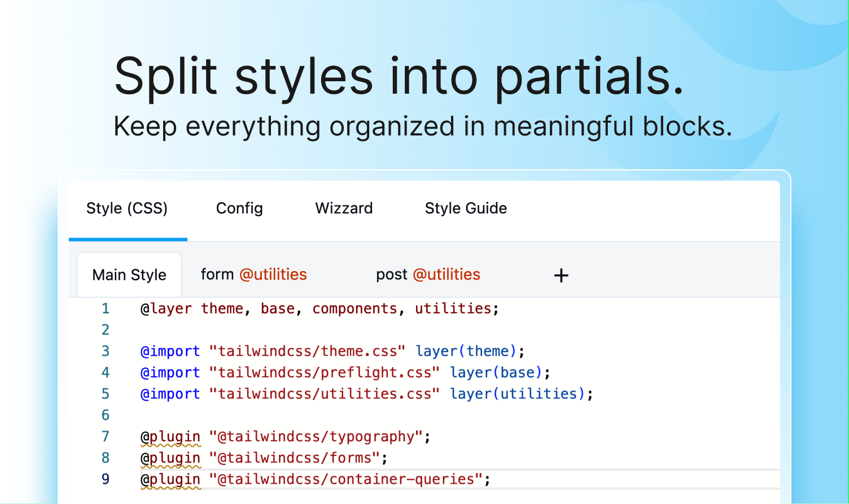Open the Main Style partial tab
This screenshot has width=849, height=504.
[129, 274]
